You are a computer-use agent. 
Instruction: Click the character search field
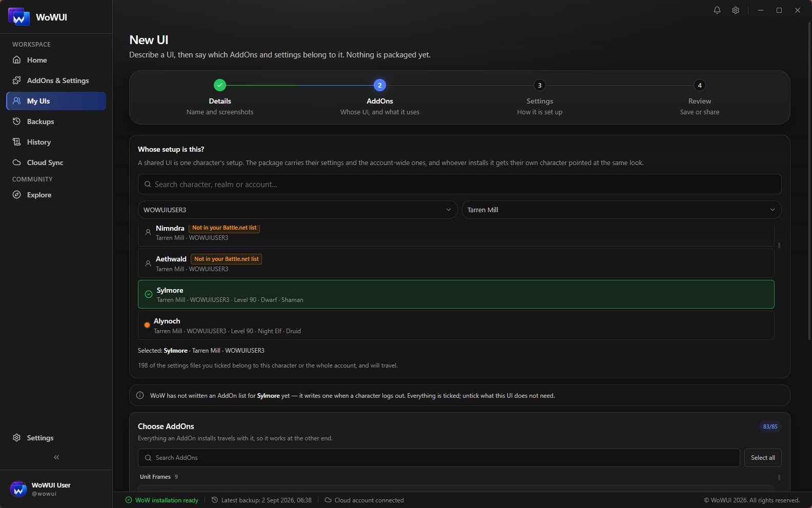click(x=459, y=184)
